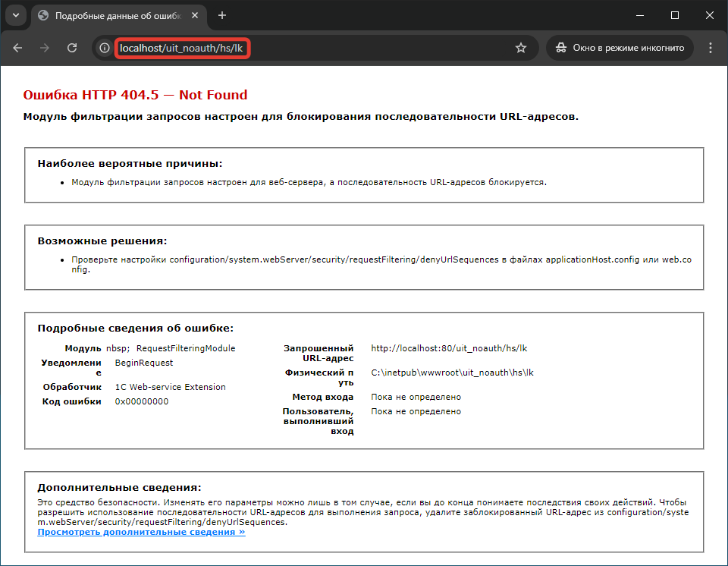The height and width of the screenshot is (566, 728).
Task: Click the physical path C:\inetpub\wwwroot text
Action: (452, 373)
